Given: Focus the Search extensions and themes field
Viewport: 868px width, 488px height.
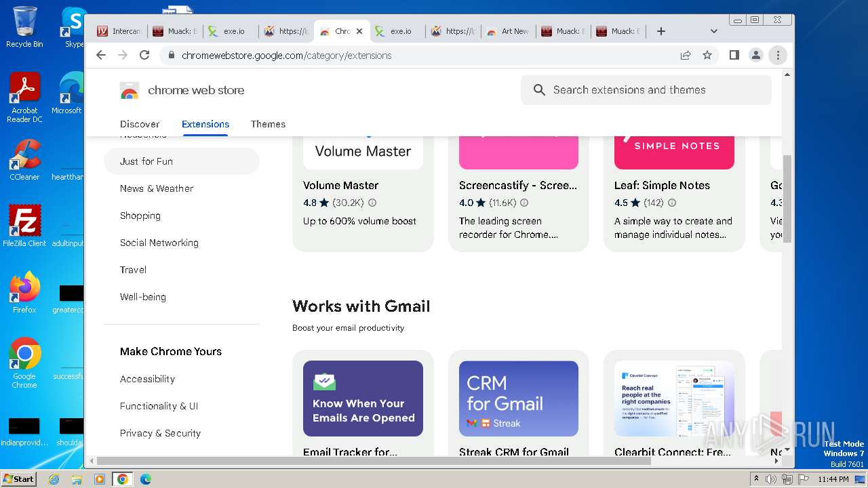Looking at the screenshot, I should pos(646,89).
